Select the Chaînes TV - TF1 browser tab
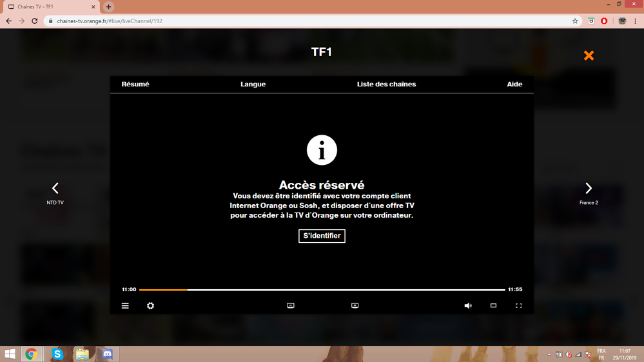Image resolution: width=644 pixels, height=362 pixels. (50, 6)
